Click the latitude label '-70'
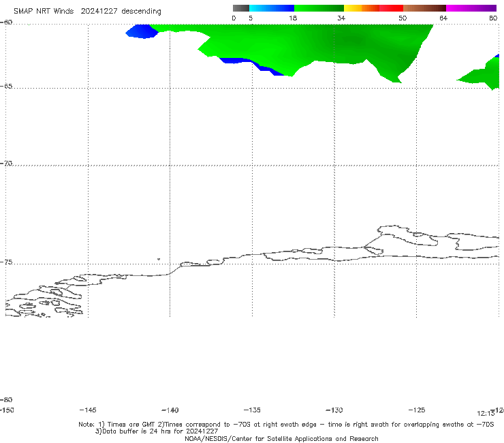Screen dimensions: 504x443 click(x=6, y=164)
